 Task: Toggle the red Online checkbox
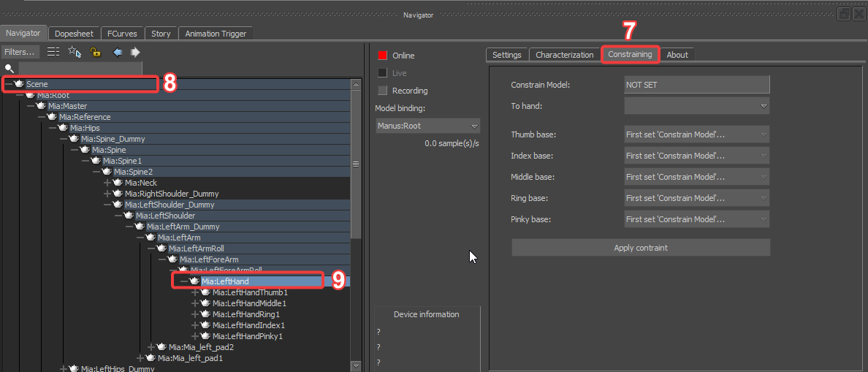(382, 56)
